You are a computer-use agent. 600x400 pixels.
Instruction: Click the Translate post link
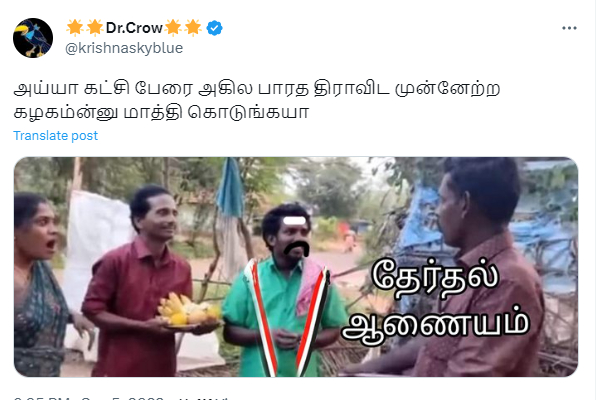(55, 136)
